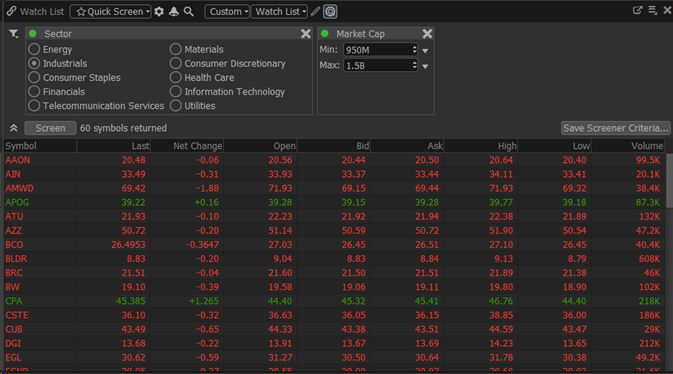Open the settings gear icon in toolbar

pyautogui.click(x=159, y=12)
